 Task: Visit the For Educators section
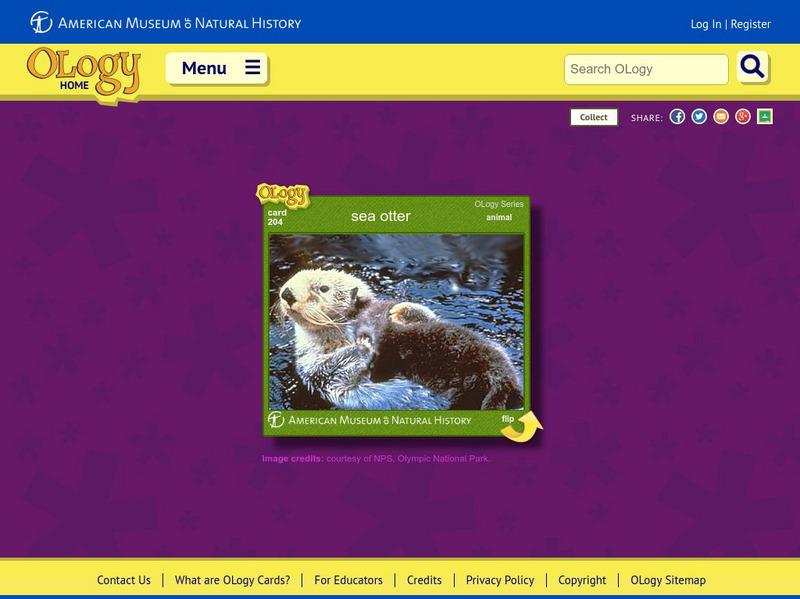[348, 579]
